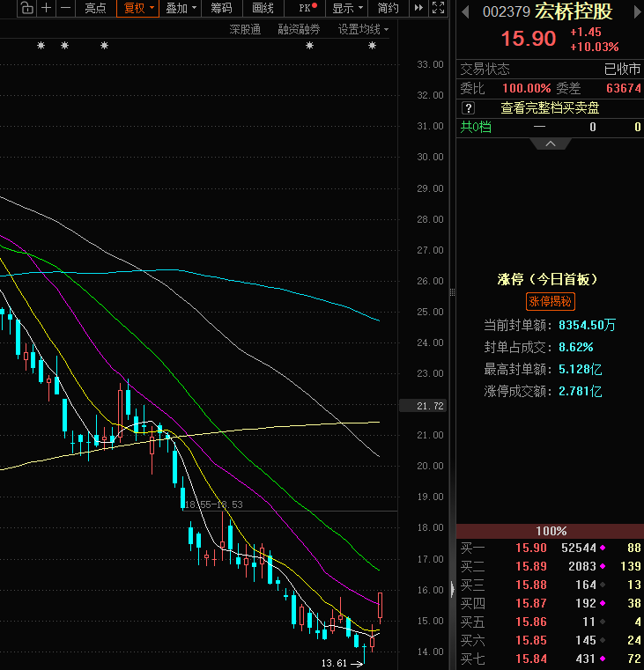Screen dimensions: 644x670
Task: Click the 买二 order count 139
Action: 631,566
